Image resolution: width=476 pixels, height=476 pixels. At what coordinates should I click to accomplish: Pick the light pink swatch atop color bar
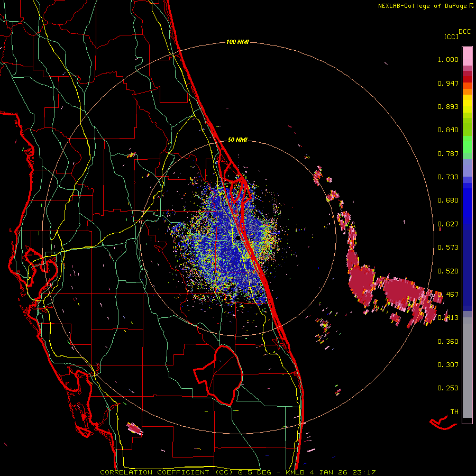(x=467, y=56)
